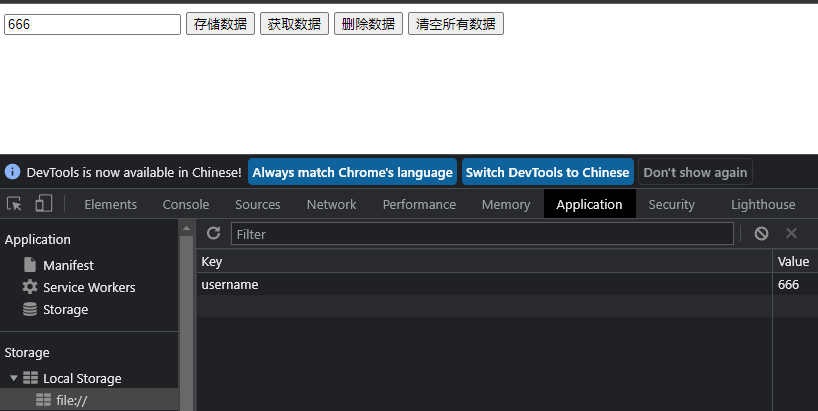
Task: Open Manifest in the Application sidebar
Action: pos(68,265)
